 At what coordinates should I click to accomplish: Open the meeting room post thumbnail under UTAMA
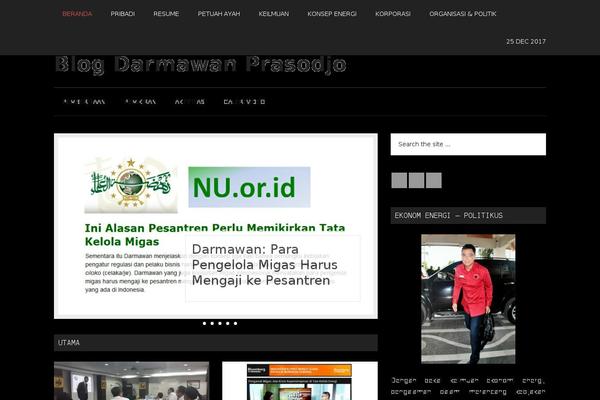(131, 381)
